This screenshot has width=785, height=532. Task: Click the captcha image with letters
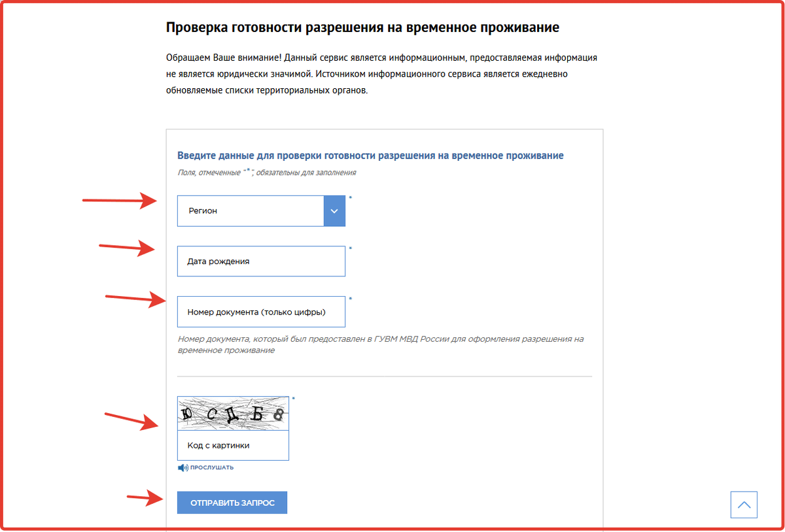click(233, 413)
